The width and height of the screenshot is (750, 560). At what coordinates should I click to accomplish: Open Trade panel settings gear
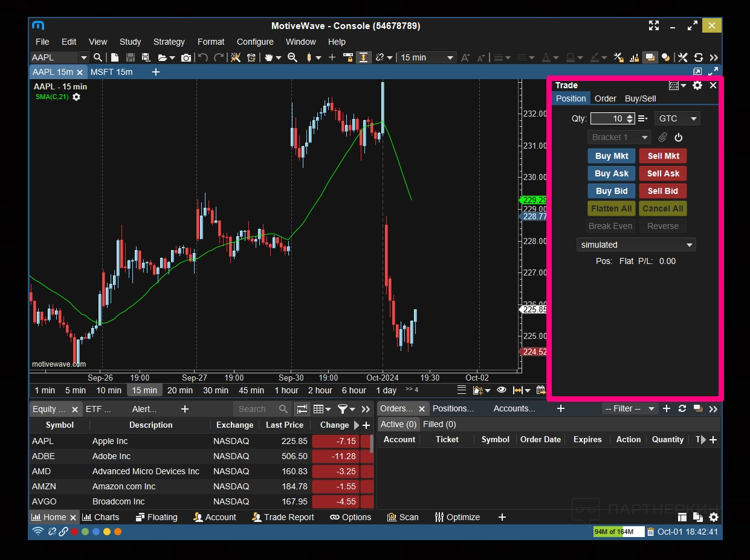click(697, 85)
